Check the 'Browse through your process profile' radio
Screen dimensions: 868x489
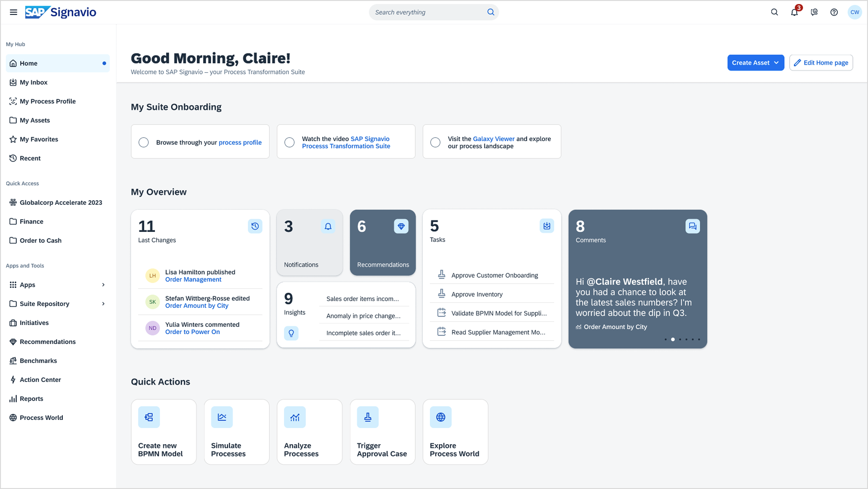144,142
